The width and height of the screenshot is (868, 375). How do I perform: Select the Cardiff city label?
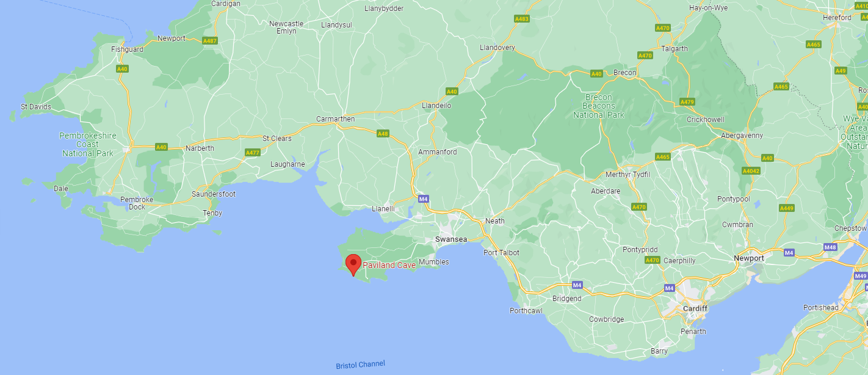pyautogui.click(x=695, y=308)
